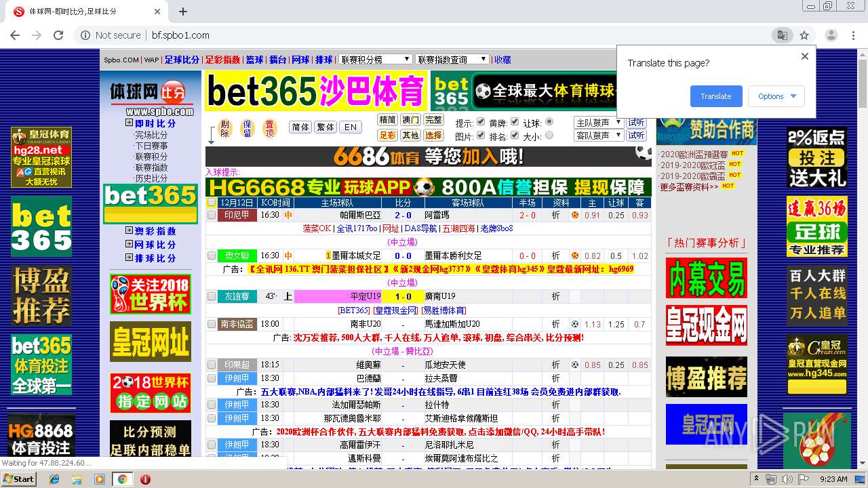Click the 保留 (keep) round icon
868x488 pixels.
pyautogui.click(x=248, y=128)
